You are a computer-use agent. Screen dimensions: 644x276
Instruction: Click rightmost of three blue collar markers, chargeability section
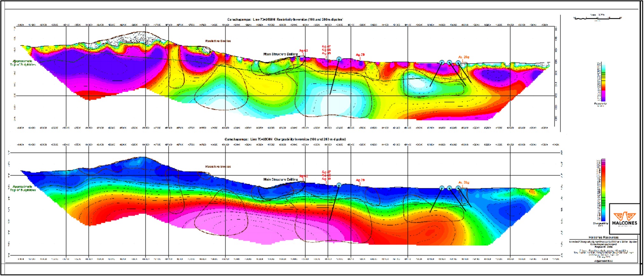458,188
